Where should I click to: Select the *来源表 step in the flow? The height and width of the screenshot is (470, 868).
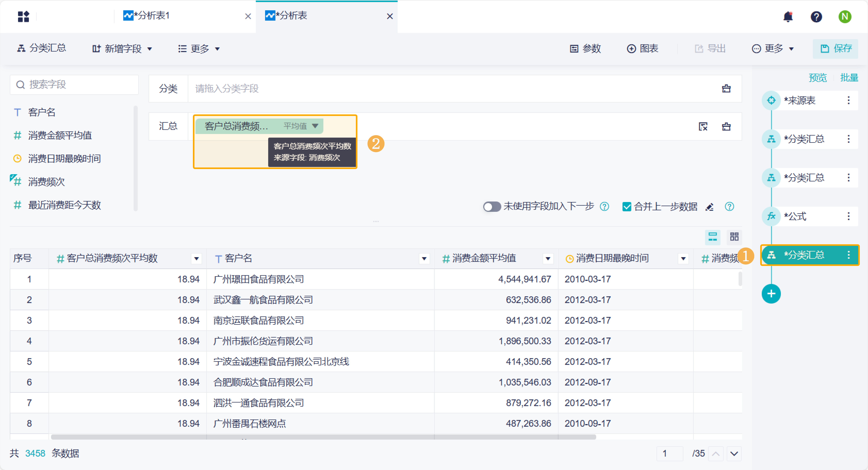coord(799,100)
